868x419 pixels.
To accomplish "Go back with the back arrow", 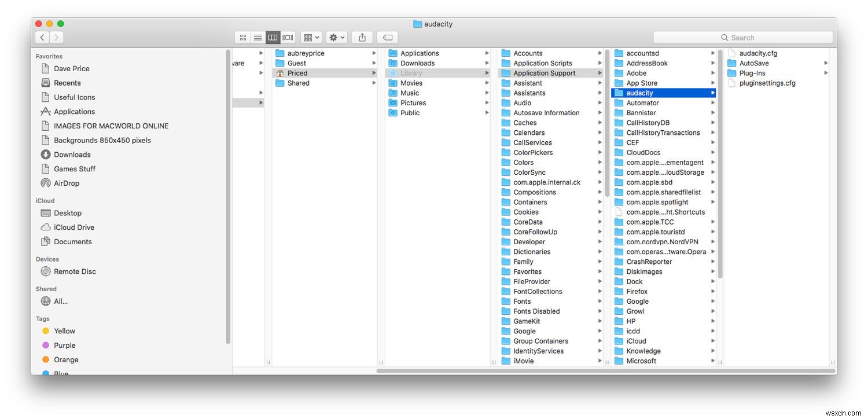I will pos(42,38).
